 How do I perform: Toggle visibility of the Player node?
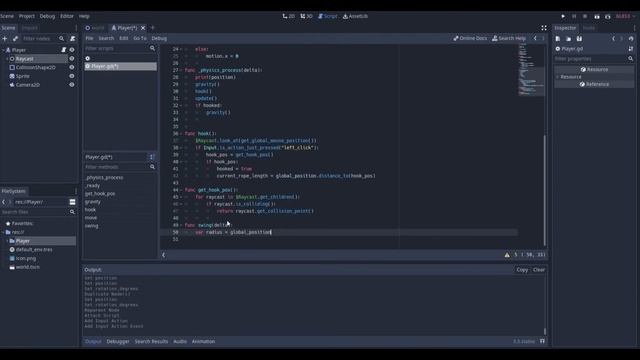point(72,50)
